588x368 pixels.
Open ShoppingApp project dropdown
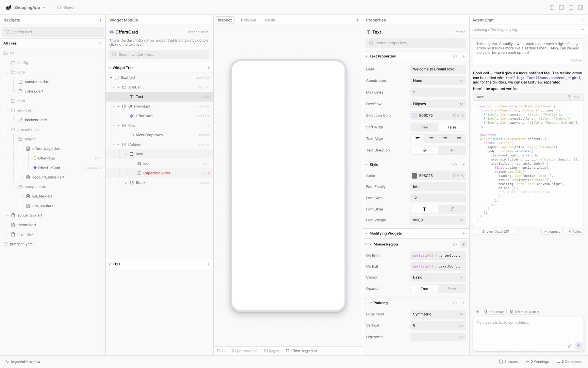(44, 7)
